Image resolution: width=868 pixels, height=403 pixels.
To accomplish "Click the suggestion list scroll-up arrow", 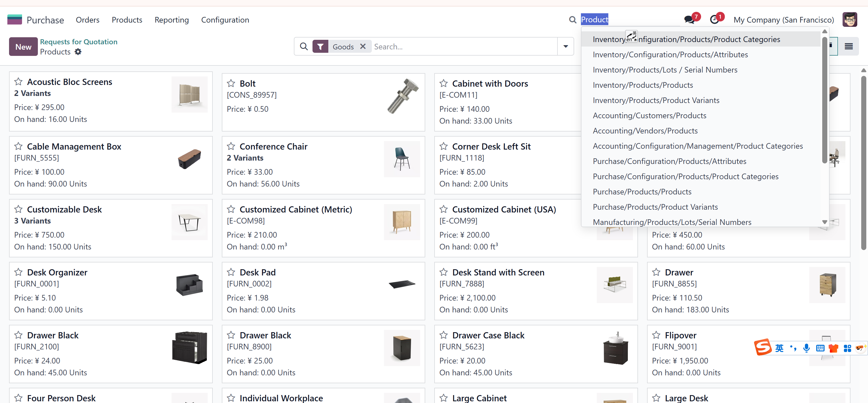I will click(x=824, y=32).
